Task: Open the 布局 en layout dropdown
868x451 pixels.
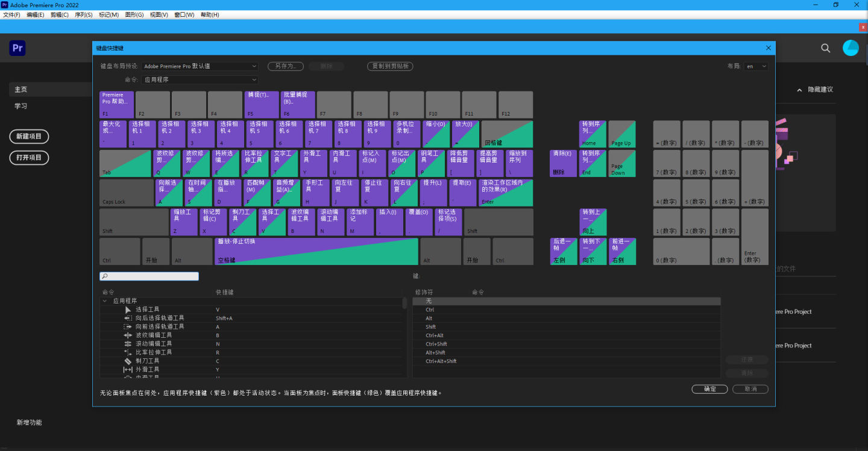Action: 756,66
